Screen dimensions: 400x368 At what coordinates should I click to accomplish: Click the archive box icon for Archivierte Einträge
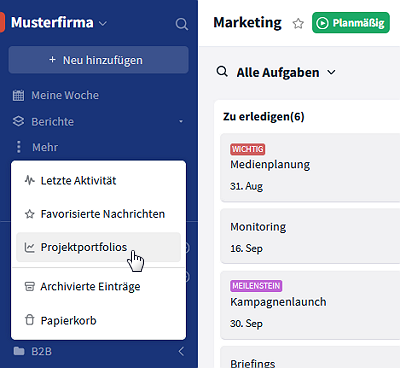30,286
